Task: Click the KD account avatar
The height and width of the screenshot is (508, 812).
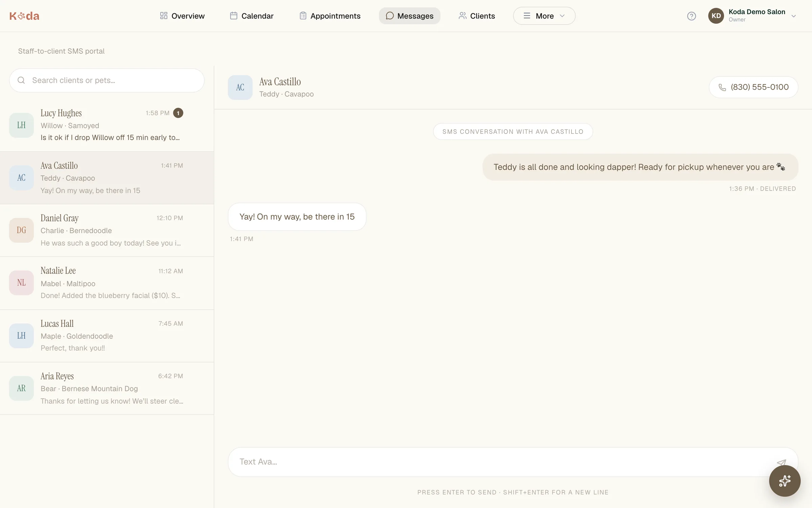Action: coord(716,16)
